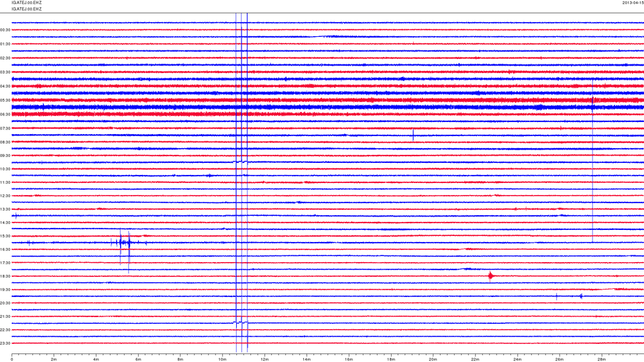Click the 2m axis tick label
The width and height of the screenshot is (644, 362).
pos(54,359)
